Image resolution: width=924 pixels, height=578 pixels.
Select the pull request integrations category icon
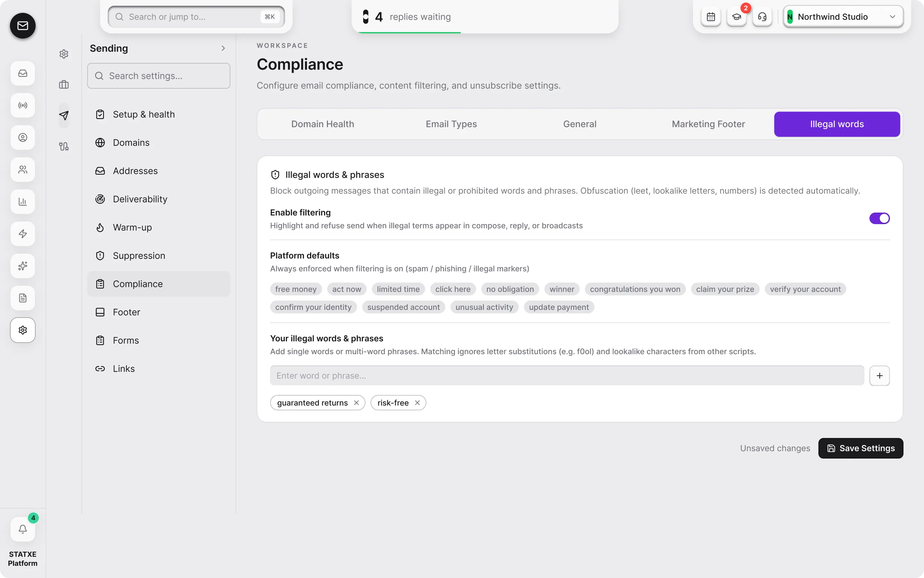tap(64, 146)
